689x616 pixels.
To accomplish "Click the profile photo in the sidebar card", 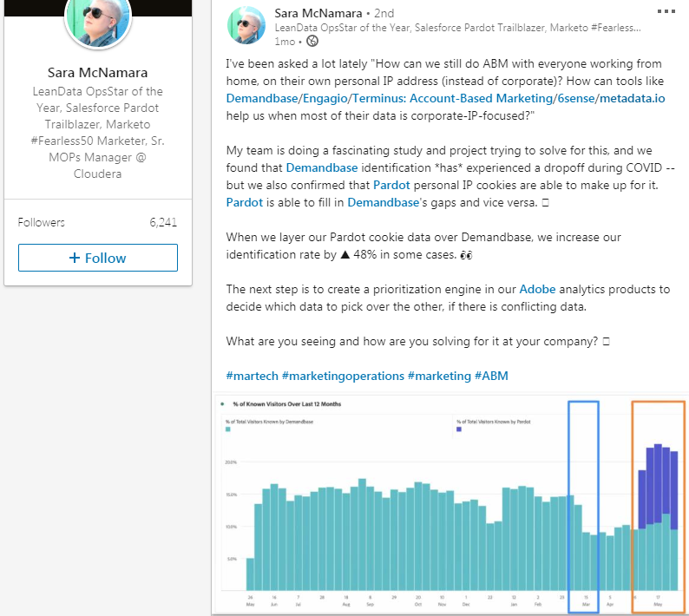I will tap(97, 20).
